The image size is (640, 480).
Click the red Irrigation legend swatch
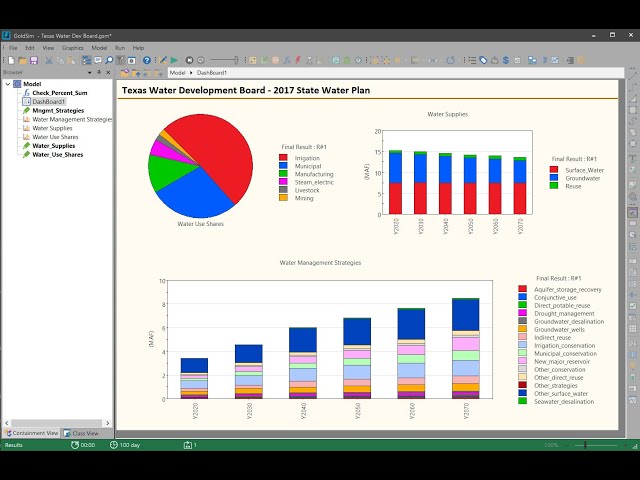(283, 158)
